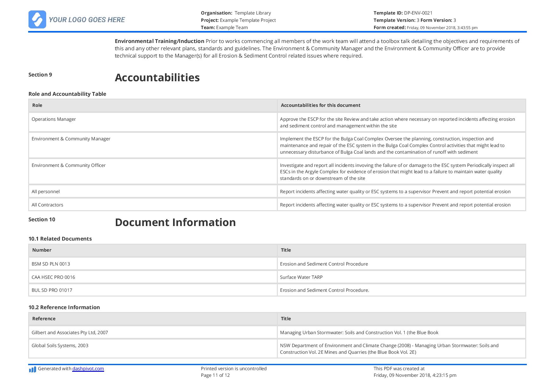Select the 'Organisation: Template Library' line

pos(236,13)
